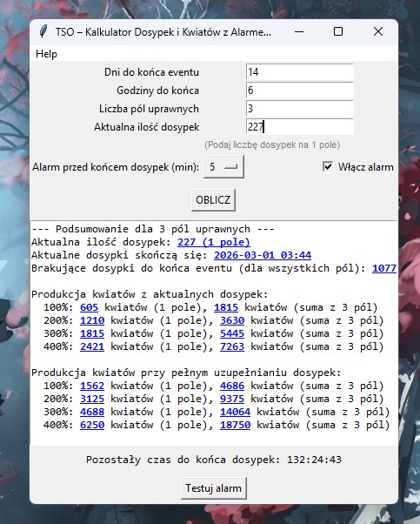Screen dimensions: 420x524
Task: Click the 7263 flowers total link
Action: point(232,346)
